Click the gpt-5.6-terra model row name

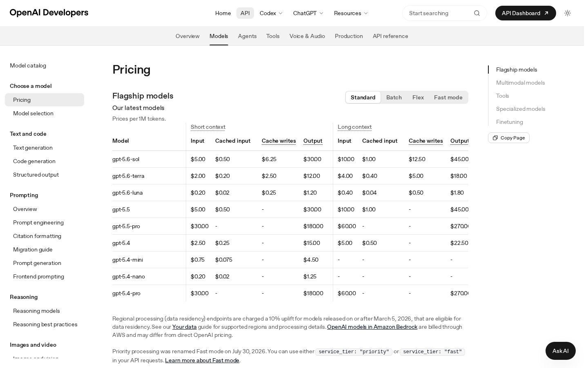pyautogui.click(x=128, y=176)
